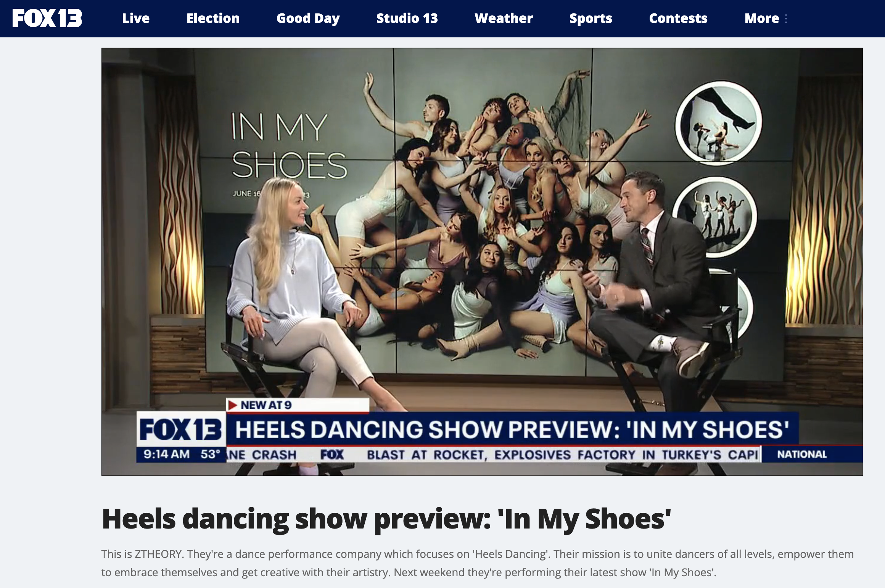Screen dimensions: 885x588
Task: Go to the Election page
Action: [x=213, y=18]
